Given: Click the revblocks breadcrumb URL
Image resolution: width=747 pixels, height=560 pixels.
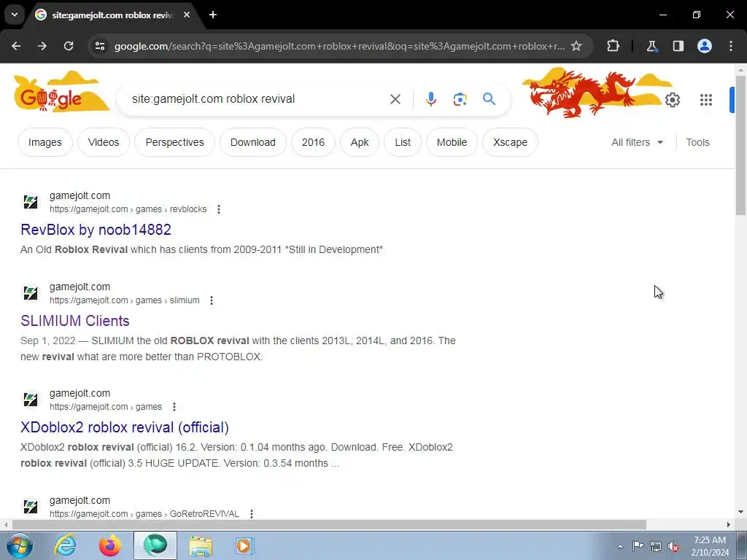Looking at the screenshot, I should (x=128, y=209).
